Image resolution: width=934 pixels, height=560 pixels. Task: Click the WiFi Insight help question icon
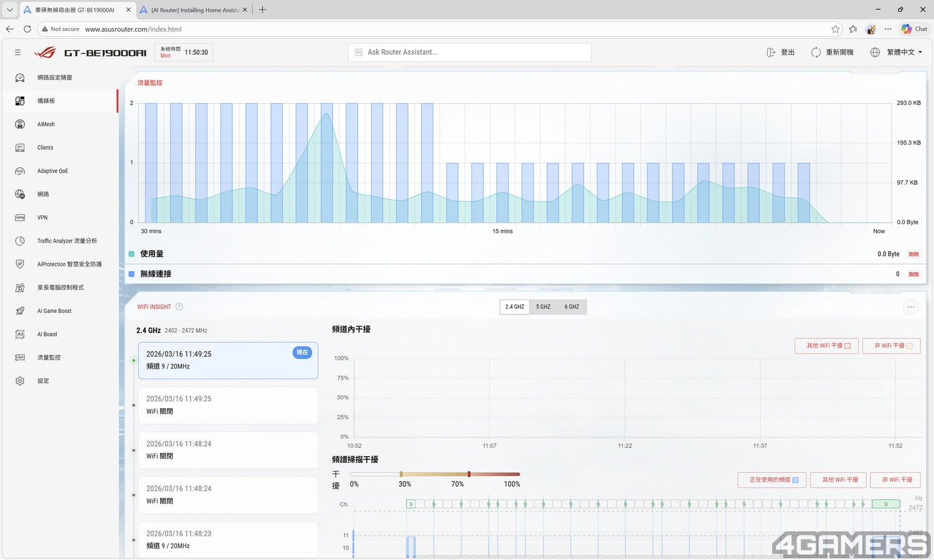pyautogui.click(x=179, y=307)
